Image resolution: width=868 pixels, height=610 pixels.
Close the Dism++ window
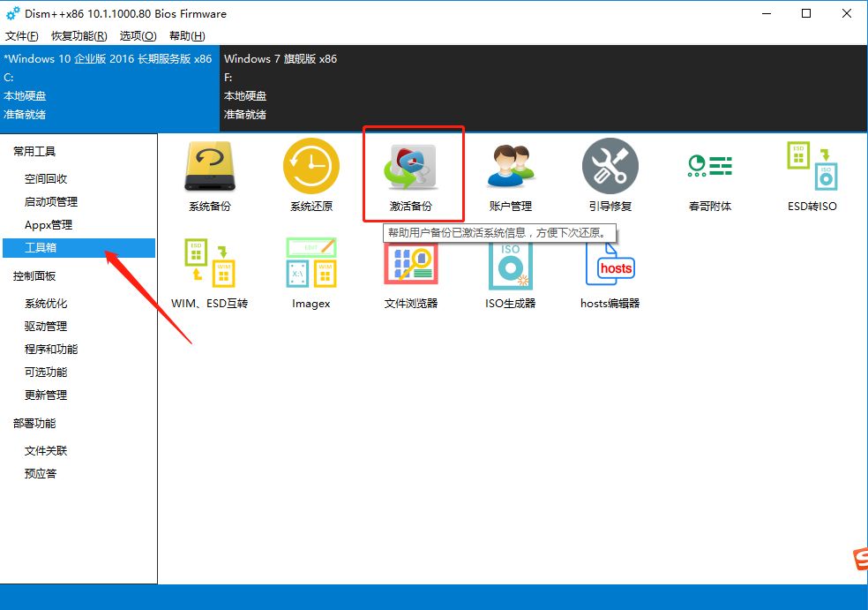(x=847, y=14)
